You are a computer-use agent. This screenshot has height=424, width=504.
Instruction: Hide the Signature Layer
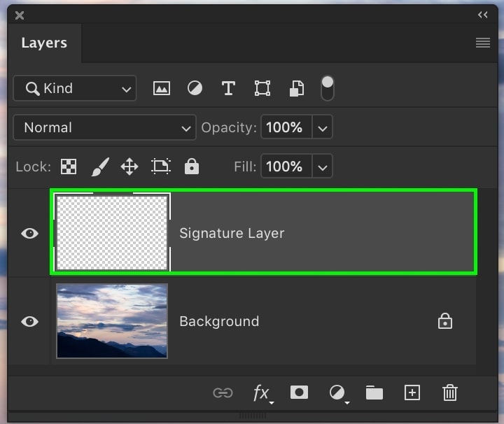[29, 233]
